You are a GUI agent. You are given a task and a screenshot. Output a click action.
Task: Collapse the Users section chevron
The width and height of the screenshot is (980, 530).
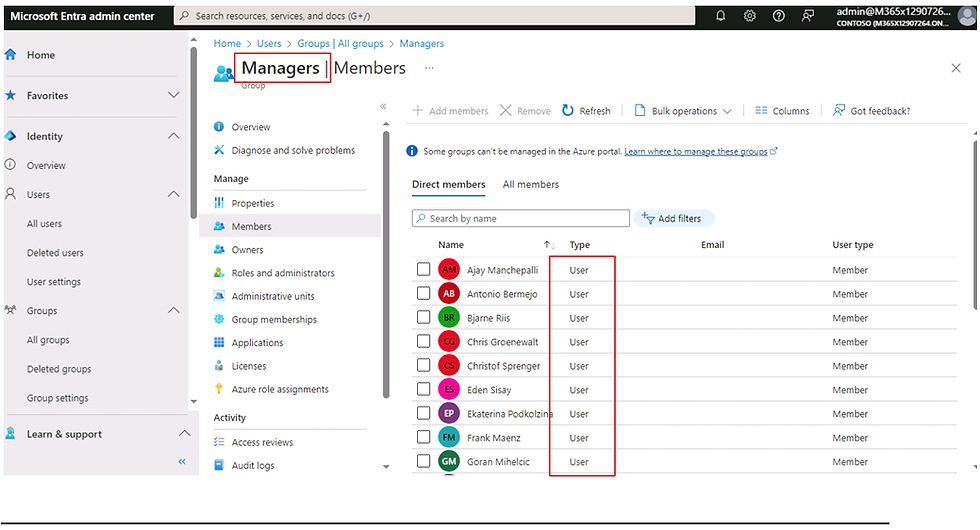(174, 194)
